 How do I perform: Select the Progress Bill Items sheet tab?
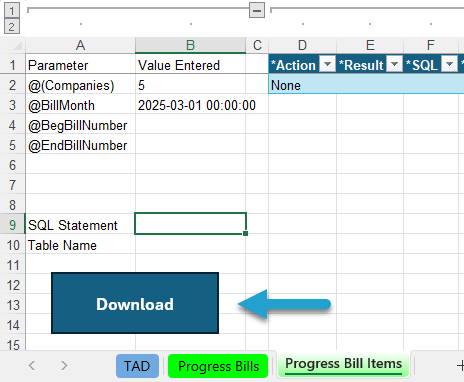[344, 364]
